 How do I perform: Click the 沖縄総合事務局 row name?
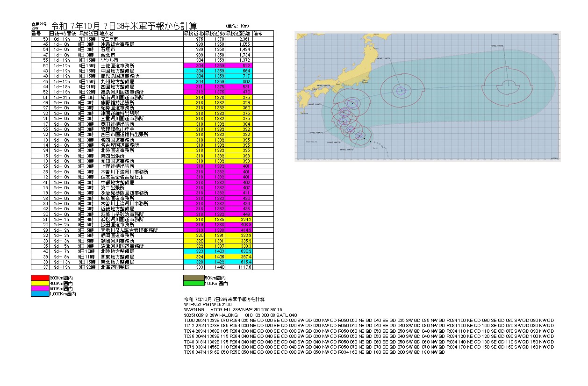117,44
